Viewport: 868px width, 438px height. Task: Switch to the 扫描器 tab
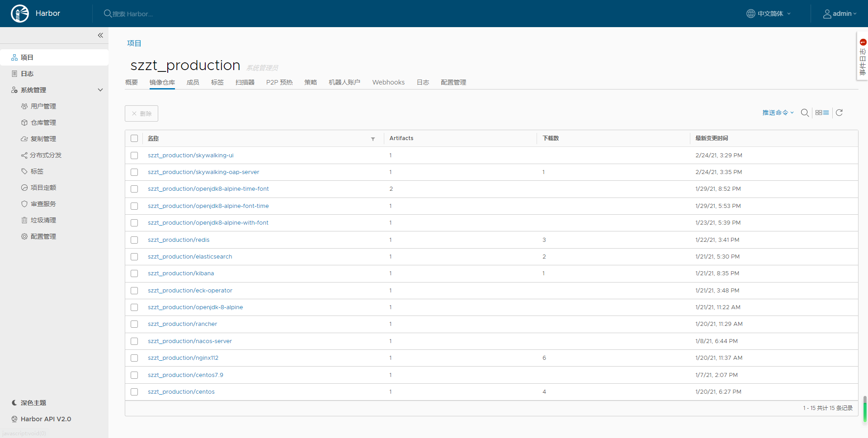click(x=245, y=82)
